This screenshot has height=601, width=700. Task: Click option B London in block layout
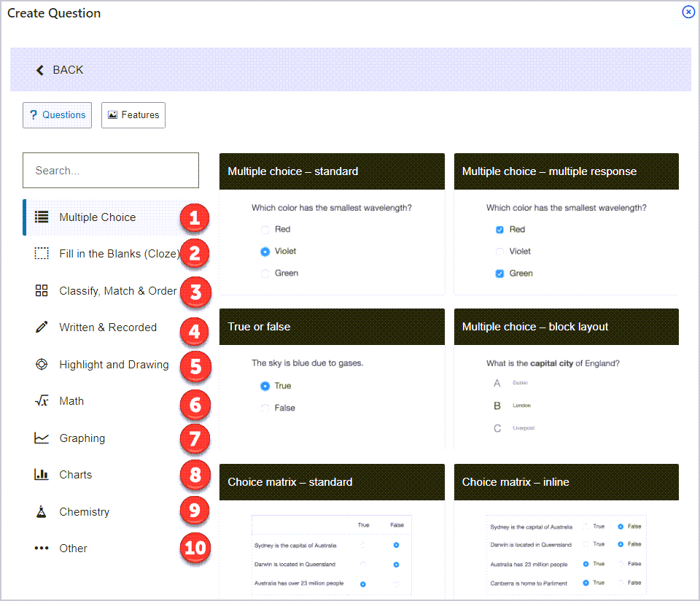tap(513, 406)
